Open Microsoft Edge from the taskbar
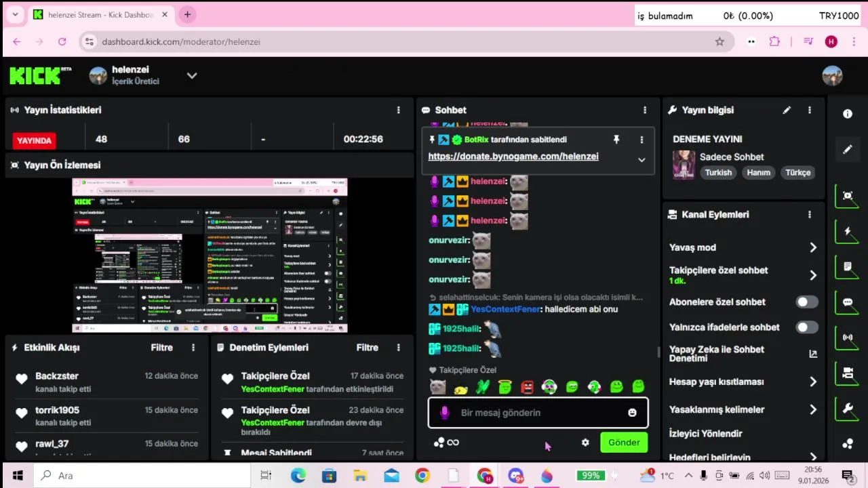 pos(298,475)
